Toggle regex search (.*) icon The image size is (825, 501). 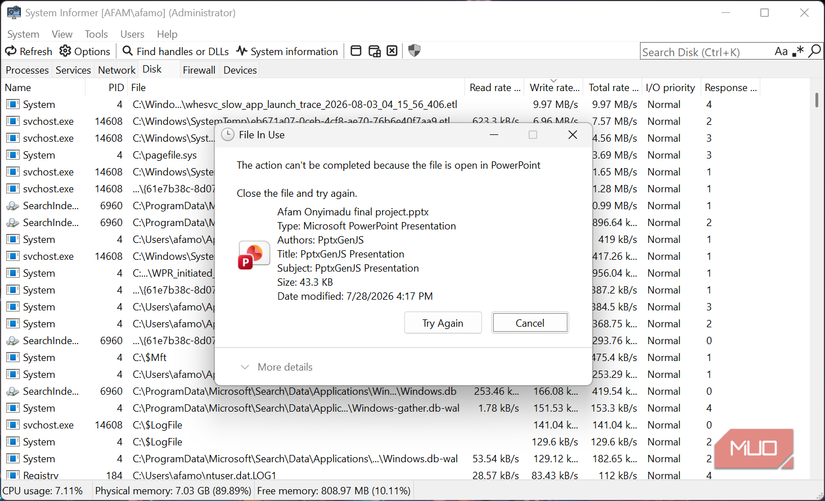tap(798, 52)
